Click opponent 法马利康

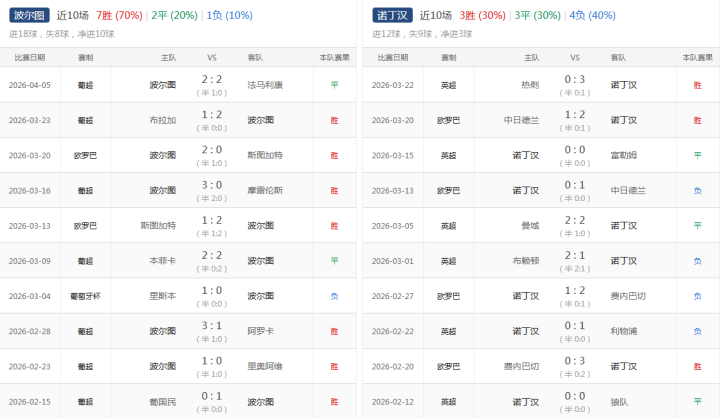pos(265,85)
